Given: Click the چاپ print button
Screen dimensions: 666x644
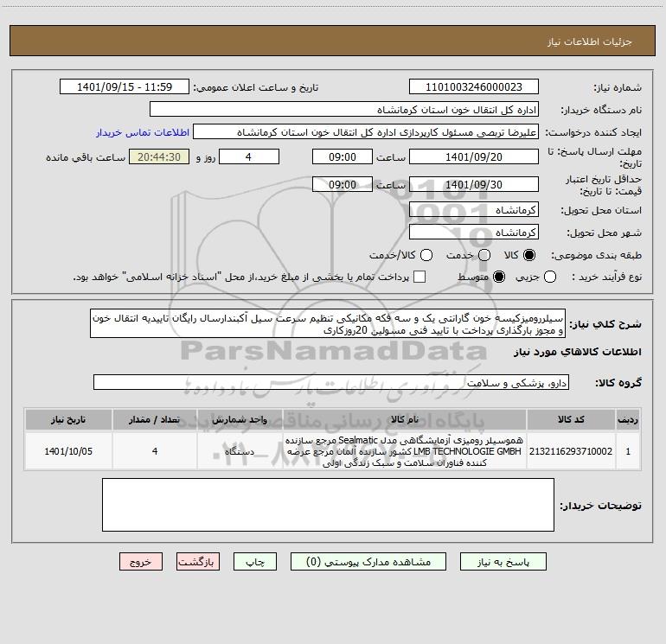Looking at the screenshot, I should pyautogui.click(x=255, y=562).
